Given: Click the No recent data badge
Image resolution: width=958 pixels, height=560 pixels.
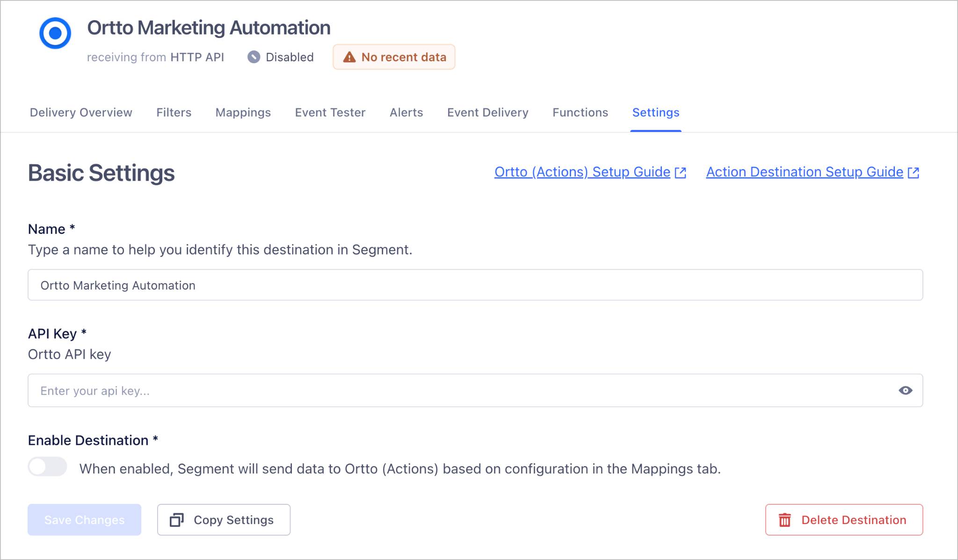Looking at the screenshot, I should click(394, 57).
